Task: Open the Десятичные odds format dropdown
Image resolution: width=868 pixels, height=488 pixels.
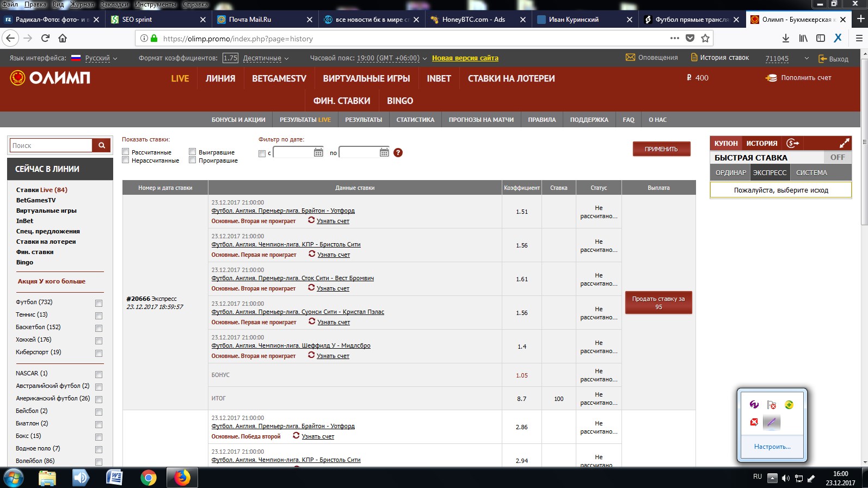Action: pyautogui.click(x=266, y=58)
